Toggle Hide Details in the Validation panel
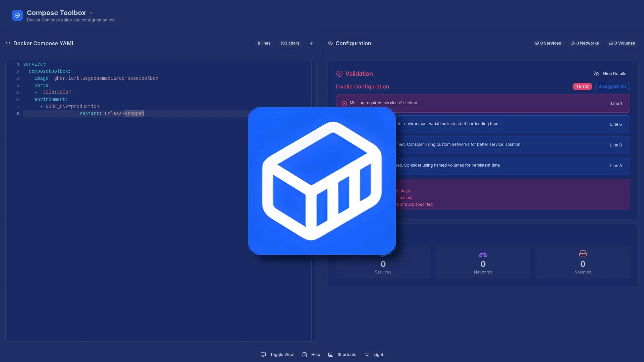 point(610,74)
